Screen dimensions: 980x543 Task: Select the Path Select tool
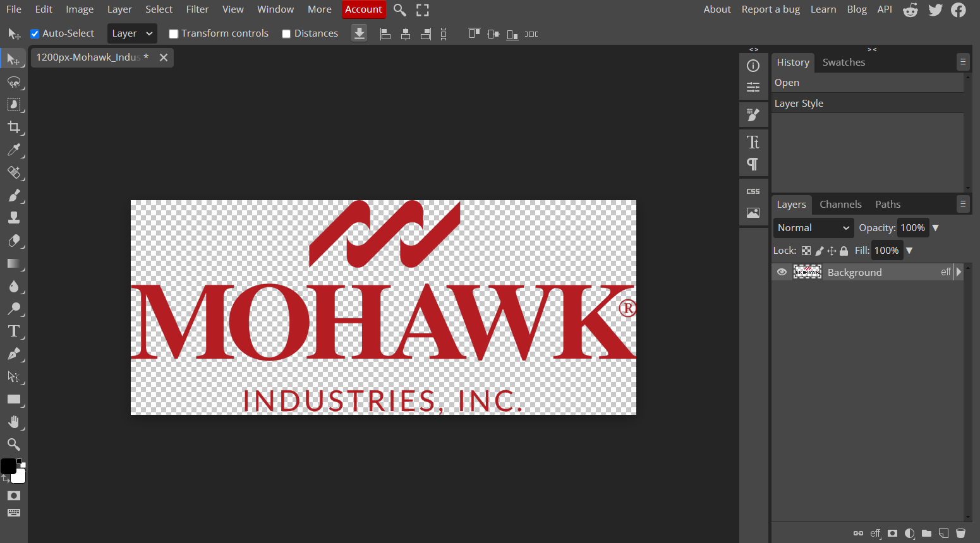(x=13, y=377)
